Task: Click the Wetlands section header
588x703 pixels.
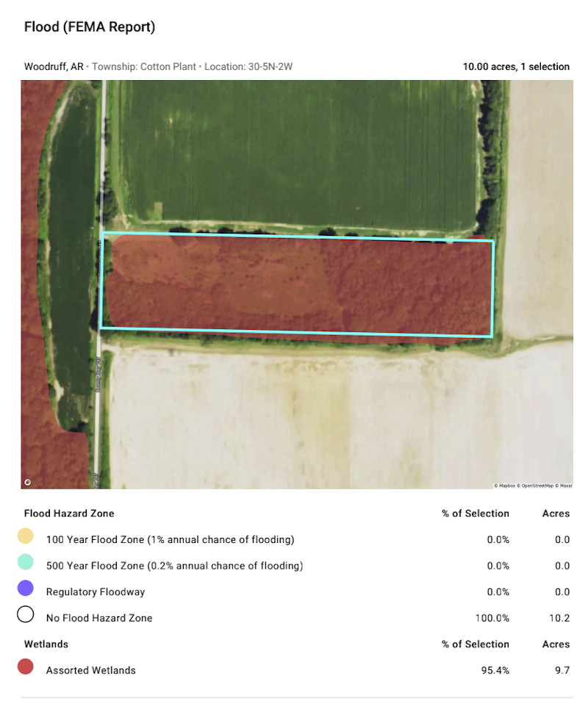Action: [46, 644]
